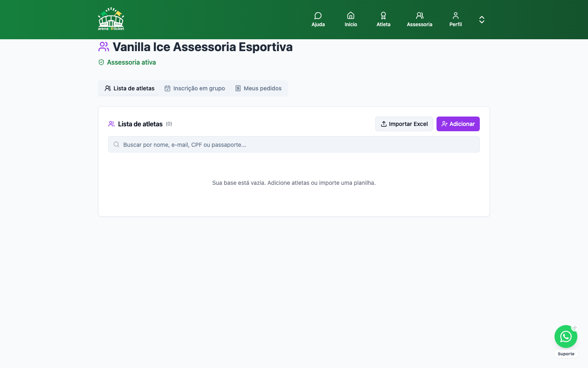Switch to Meus pedidos tab
The height and width of the screenshot is (368, 588).
click(258, 88)
